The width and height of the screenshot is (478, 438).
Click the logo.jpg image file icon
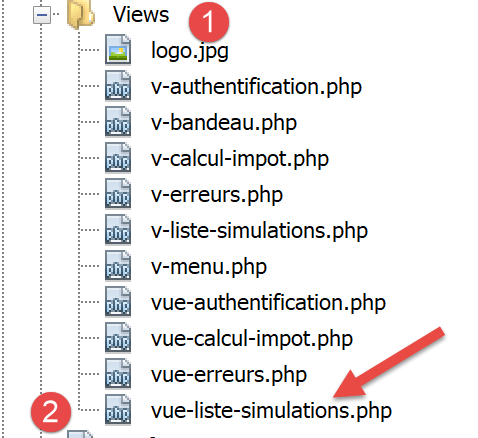pos(118,49)
